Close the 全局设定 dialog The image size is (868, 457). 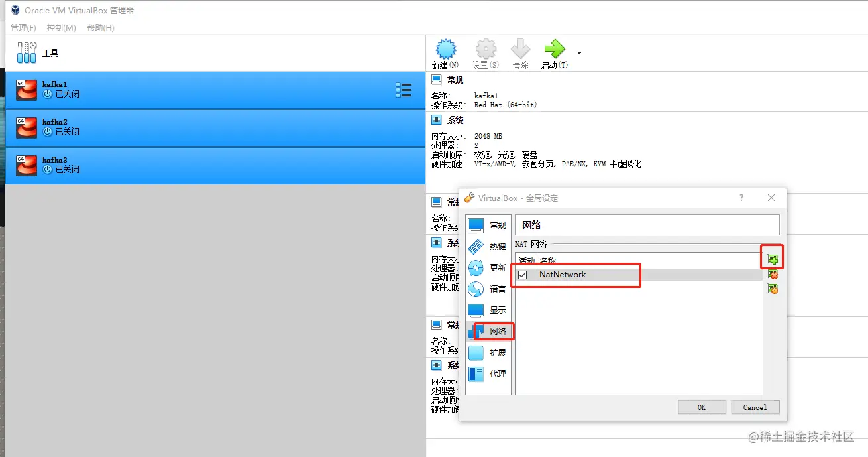pos(771,198)
